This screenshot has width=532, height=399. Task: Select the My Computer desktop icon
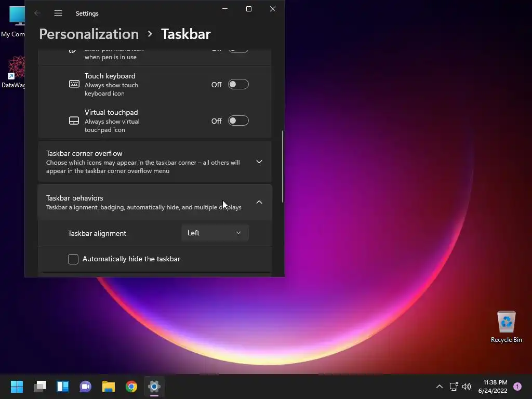(x=13, y=22)
